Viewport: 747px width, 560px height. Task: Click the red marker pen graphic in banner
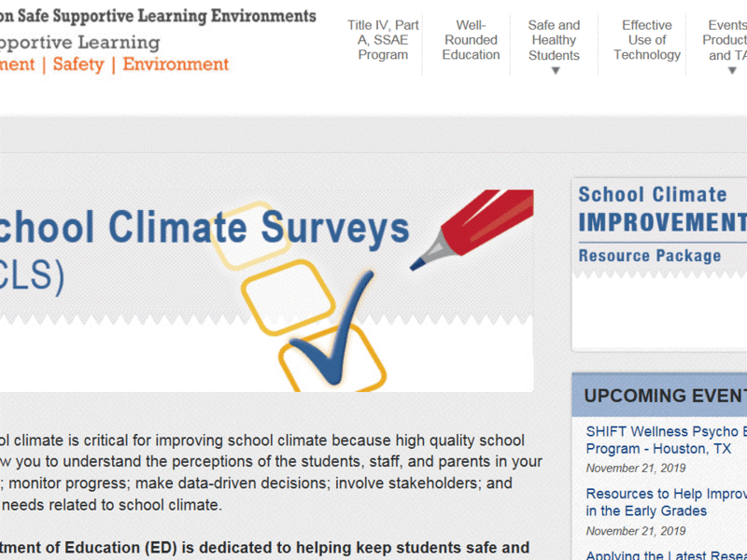tap(473, 229)
